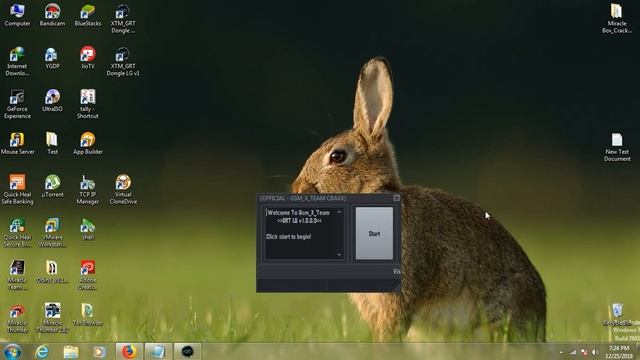Select the µTorrent desktop shortcut
This screenshot has height=360, width=640.
52,186
